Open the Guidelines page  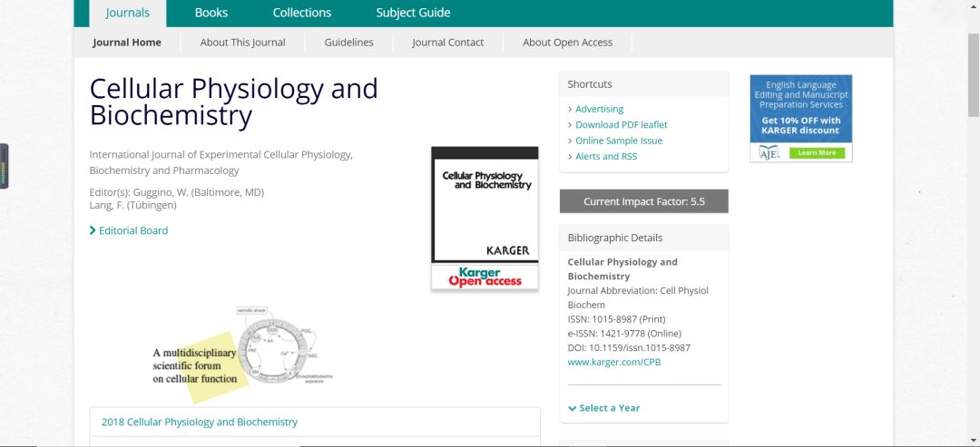coord(348,43)
